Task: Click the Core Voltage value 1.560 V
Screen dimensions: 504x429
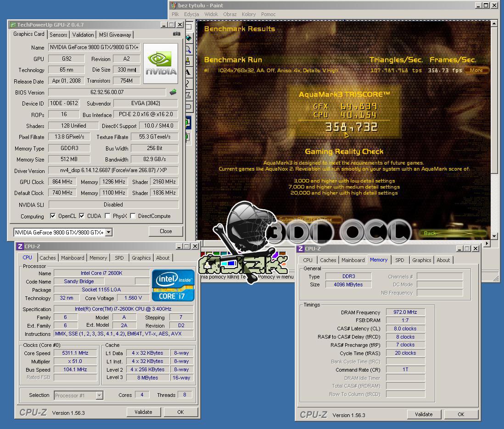Action: tap(133, 298)
